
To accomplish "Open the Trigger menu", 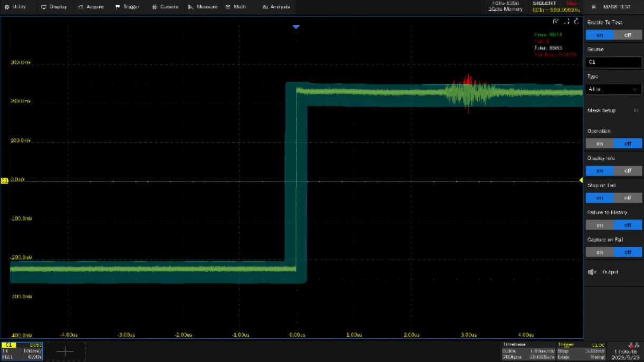I will click(x=127, y=7).
